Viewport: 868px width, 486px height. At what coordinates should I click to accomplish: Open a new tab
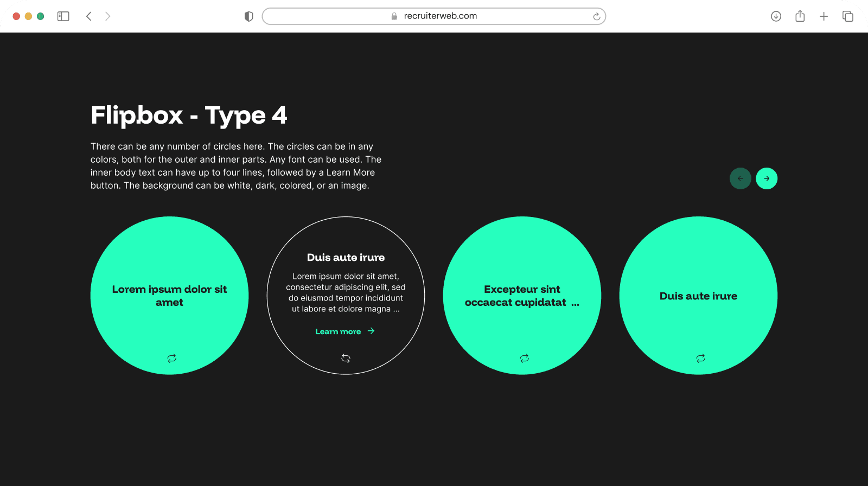click(x=824, y=16)
